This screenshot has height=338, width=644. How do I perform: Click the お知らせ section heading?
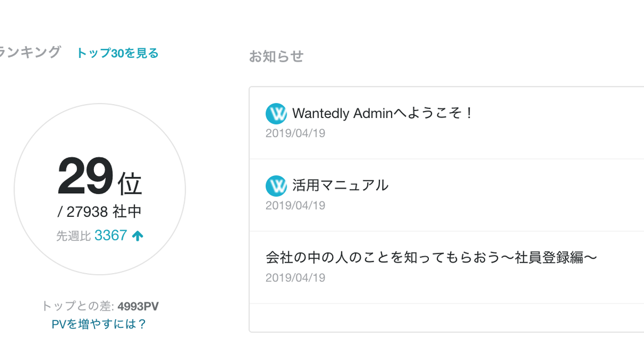[x=276, y=56]
